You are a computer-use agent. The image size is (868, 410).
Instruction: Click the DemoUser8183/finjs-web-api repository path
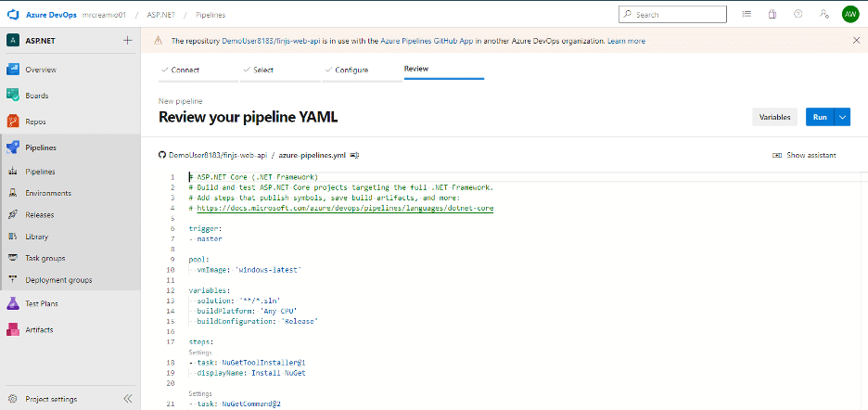(218, 155)
